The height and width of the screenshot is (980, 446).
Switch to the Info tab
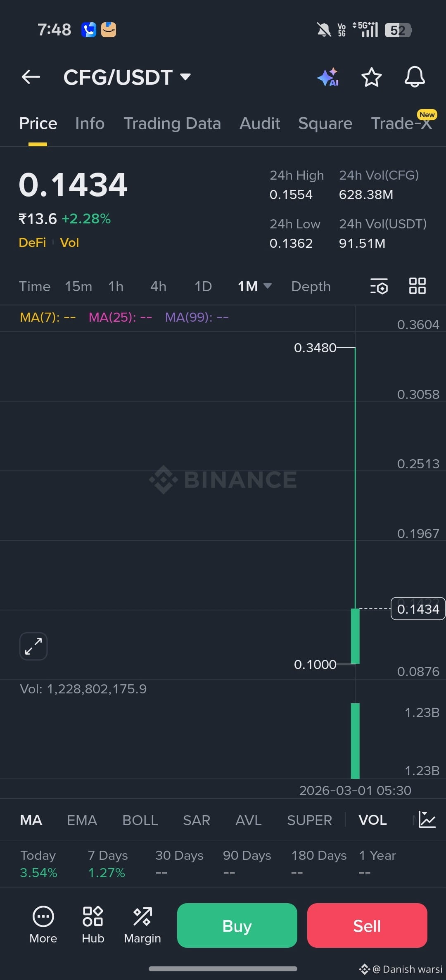pyautogui.click(x=90, y=123)
